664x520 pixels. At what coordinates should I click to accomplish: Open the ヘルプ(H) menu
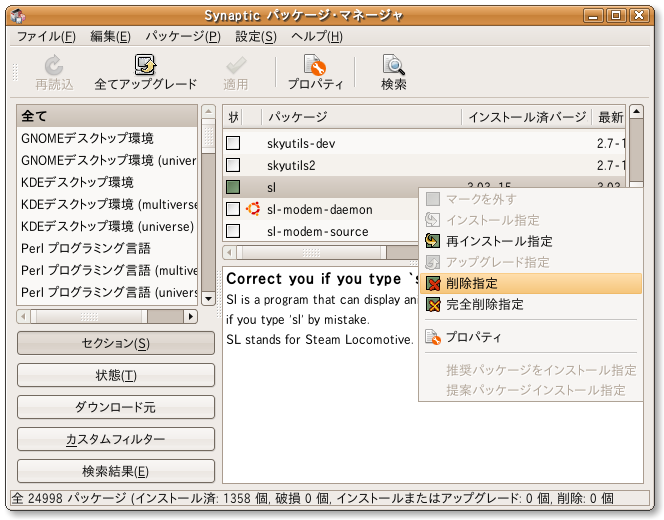click(317, 37)
